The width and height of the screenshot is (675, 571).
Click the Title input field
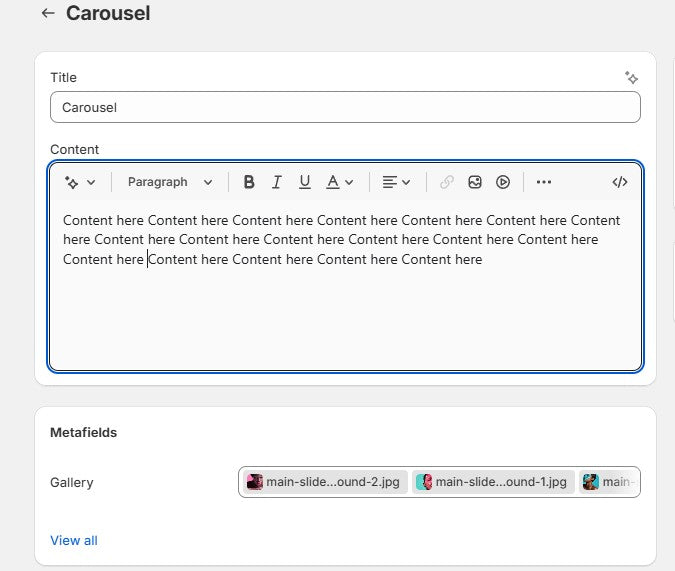pos(345,107)
